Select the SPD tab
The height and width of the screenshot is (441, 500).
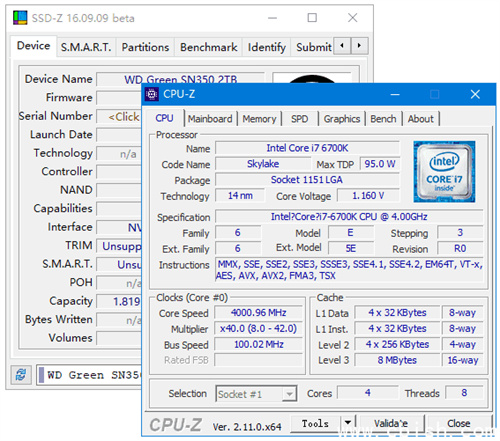[299, 119]
